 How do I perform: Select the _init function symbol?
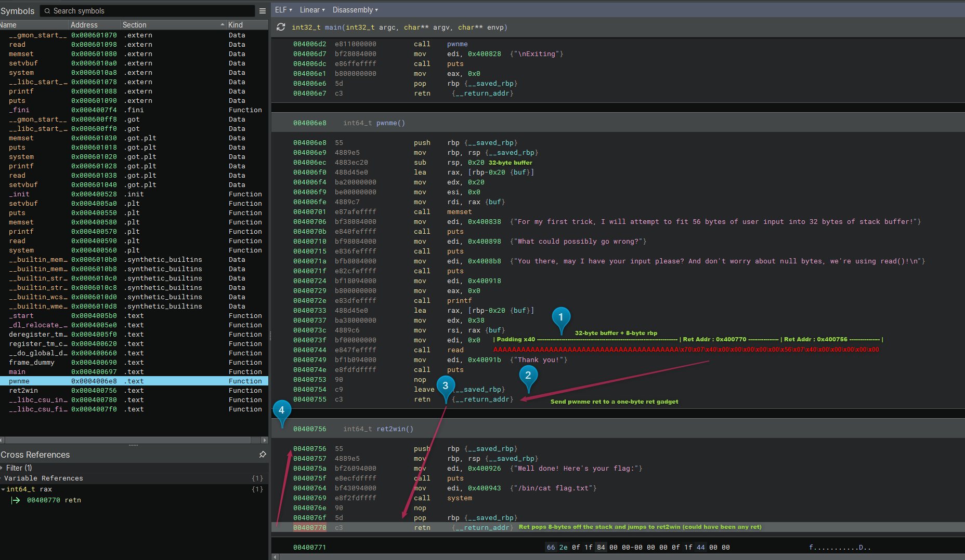pyautogui.click(x=134, y=194)
